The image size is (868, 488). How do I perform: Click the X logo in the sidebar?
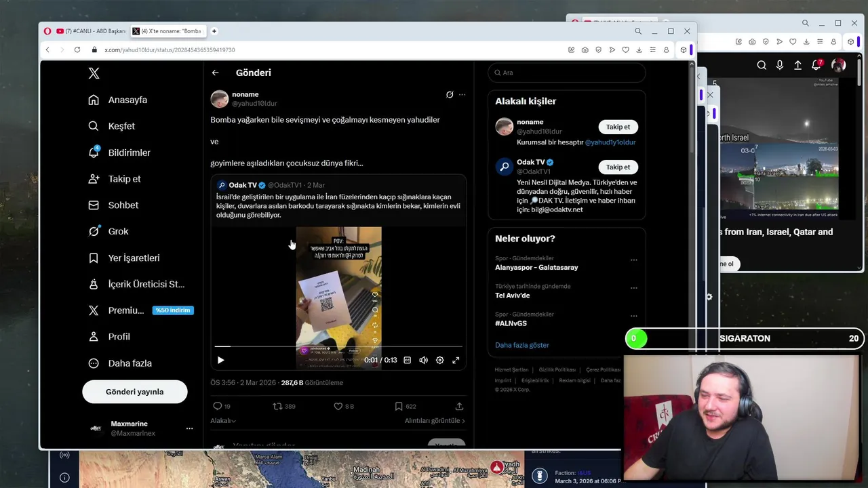(94, 73)
